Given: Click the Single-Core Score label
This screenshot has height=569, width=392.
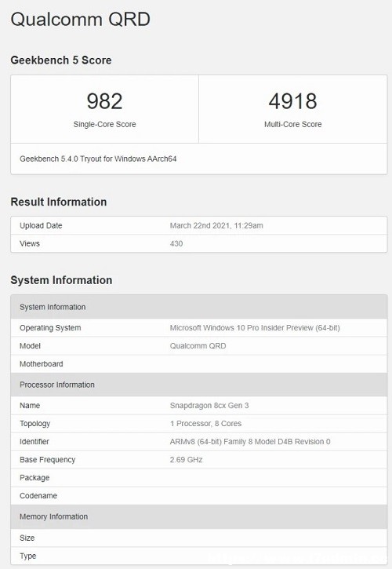Looking at the screenshot, I should point(104,124).
